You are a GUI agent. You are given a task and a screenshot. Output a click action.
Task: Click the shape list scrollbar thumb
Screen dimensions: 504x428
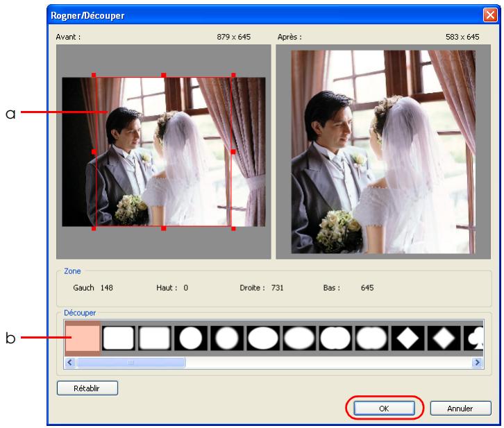click(131, 363)
